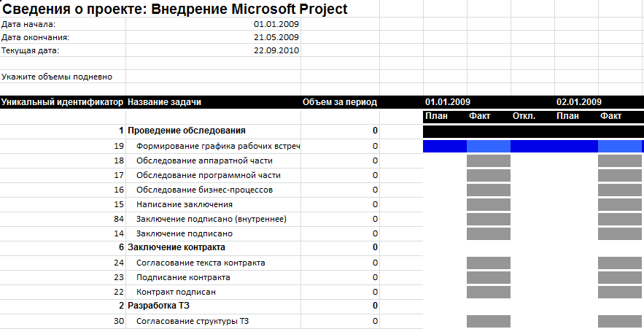Select the identifier cell with value 18
This screenshot has height=329, width=644.
tap(63, 160)
